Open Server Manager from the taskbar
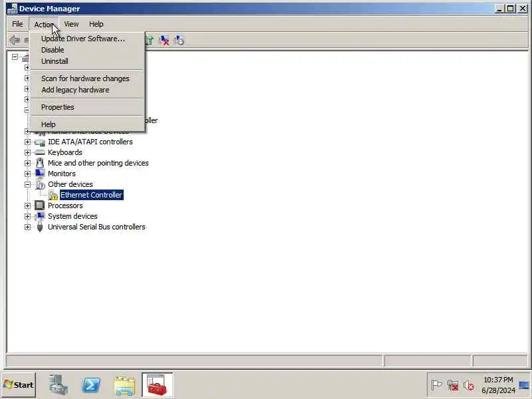This screenshot has height=399, width=532. coord(58,385)
